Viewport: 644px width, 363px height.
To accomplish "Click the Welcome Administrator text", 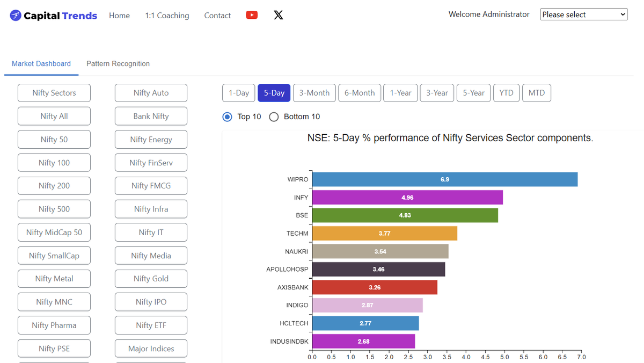I will click(489, 14).
